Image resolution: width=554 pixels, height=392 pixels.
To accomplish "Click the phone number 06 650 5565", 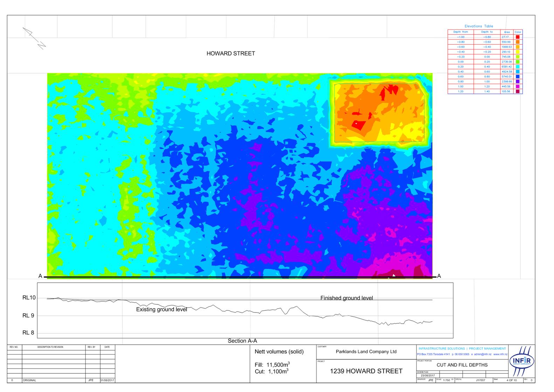I will pos(462,354).
